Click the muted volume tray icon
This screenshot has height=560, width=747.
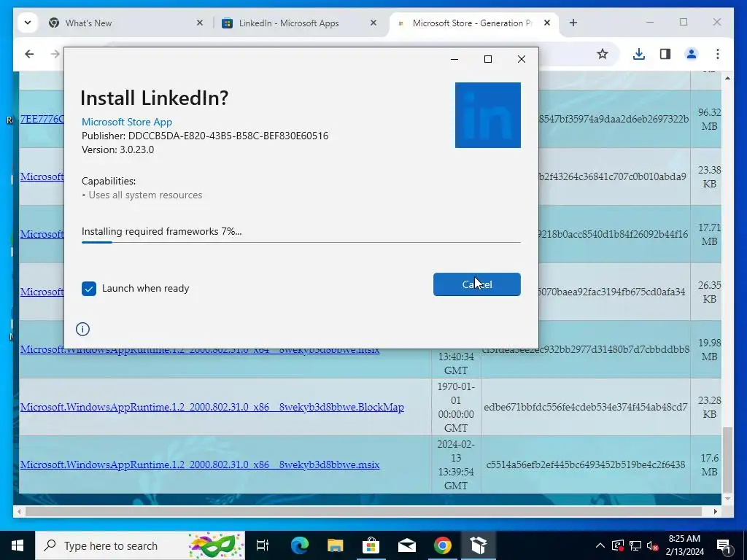coord(652,545)
